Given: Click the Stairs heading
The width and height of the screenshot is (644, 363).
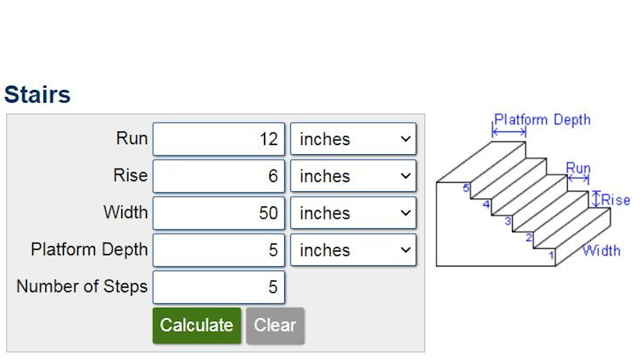Looking at the screenshot, I should click(x=38, y=95).
